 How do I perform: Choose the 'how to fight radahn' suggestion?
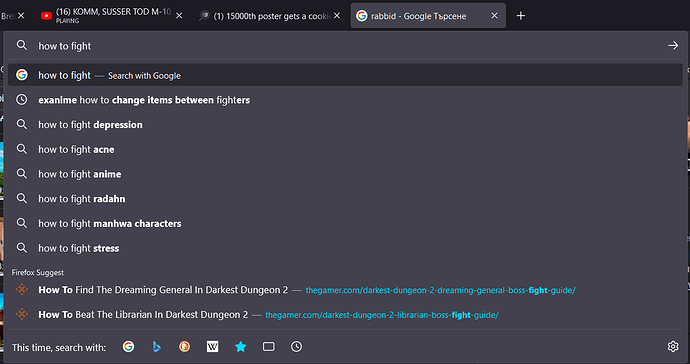(345, 199)
